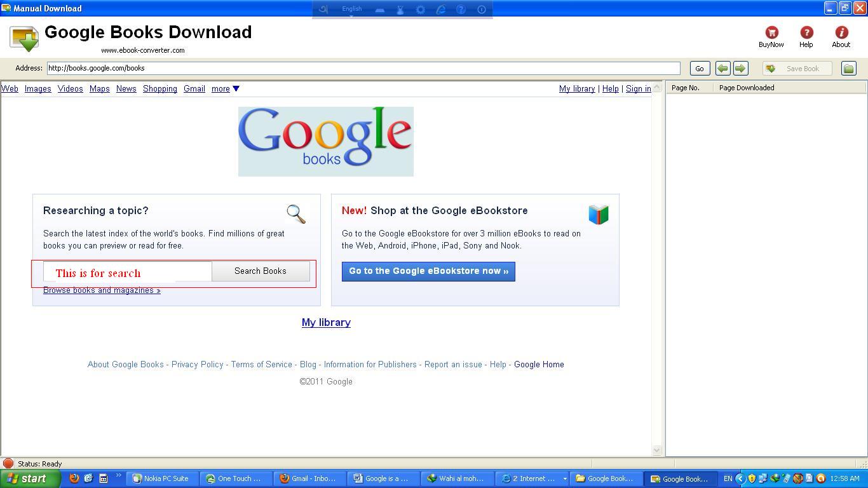Open the Images link in Google navigation
Viewport: 868px width, 488px height.
click(x=37, y=89)
